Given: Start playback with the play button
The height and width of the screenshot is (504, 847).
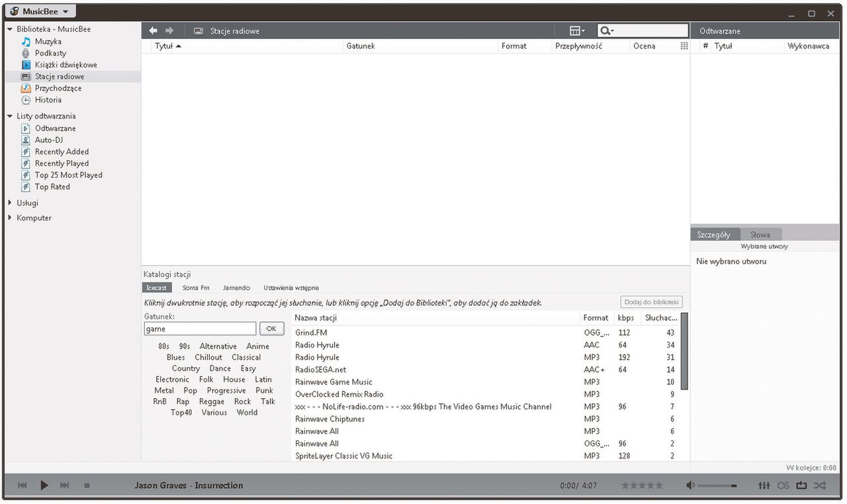Looking at the screenshot, I should tap(44, 485).
